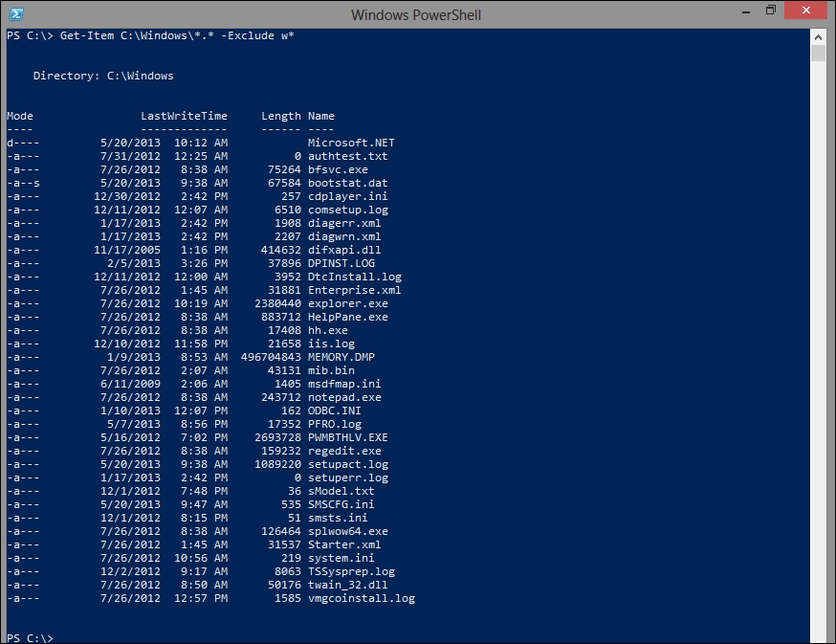Select the mib.bin file name
This screenshot has height=644, width=836.
331,370
